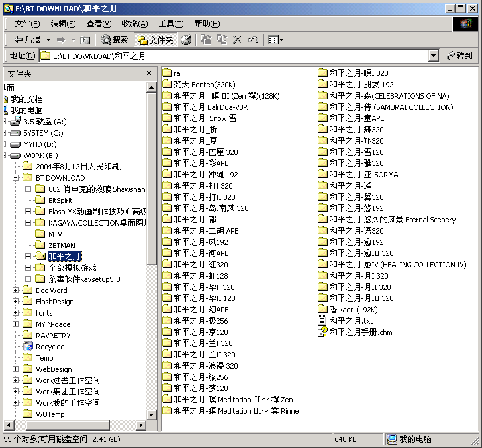
Task: Select the 和平之月.txt text file icon
Action: click(322, 321)
